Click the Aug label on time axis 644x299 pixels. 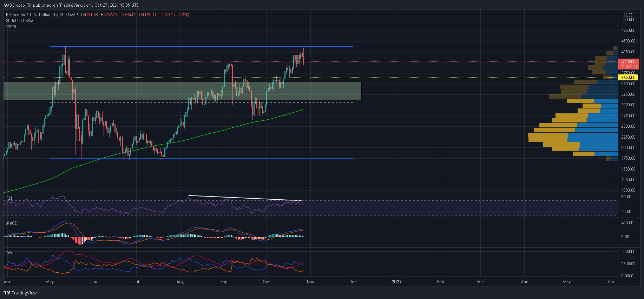[180, 282]
